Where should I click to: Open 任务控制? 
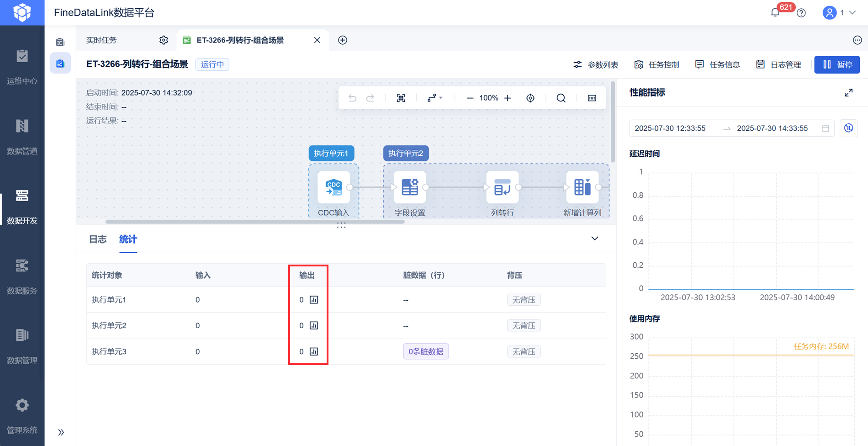(x=657, y=64)
